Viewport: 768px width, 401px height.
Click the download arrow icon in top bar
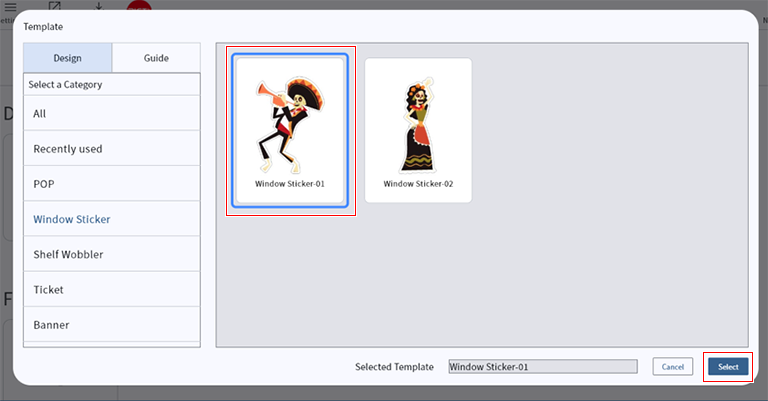(98, 5)
